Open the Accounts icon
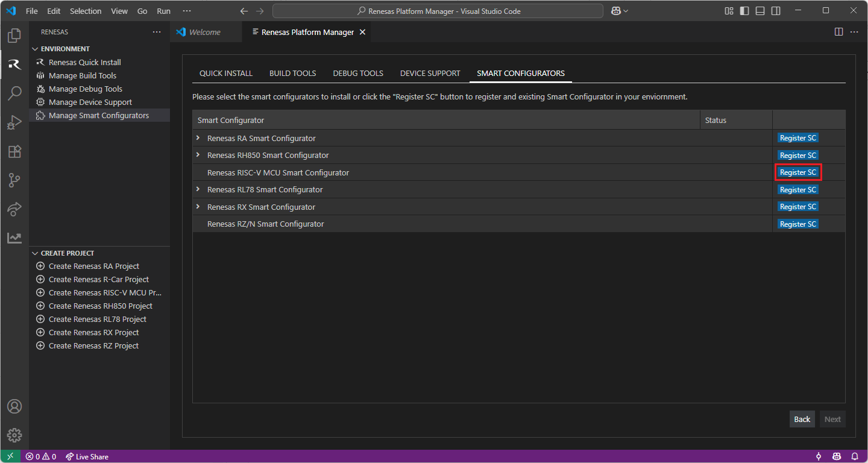Image resolution: width=868 pixels, height=463 pixels. pos(14,406)
